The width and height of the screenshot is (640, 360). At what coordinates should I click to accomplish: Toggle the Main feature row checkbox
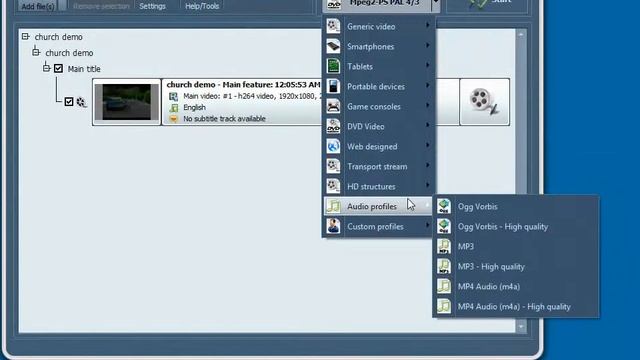[x=69, y=102]
